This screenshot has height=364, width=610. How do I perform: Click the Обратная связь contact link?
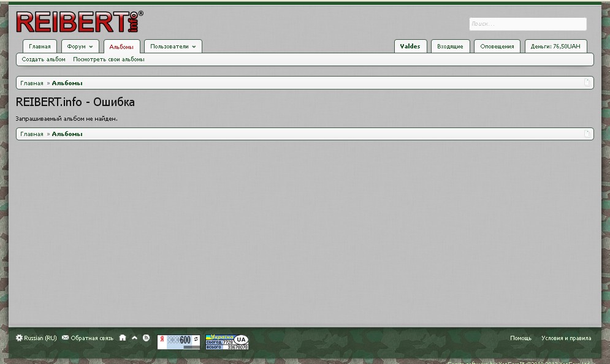pyautogui.click(x=92, y=338)
